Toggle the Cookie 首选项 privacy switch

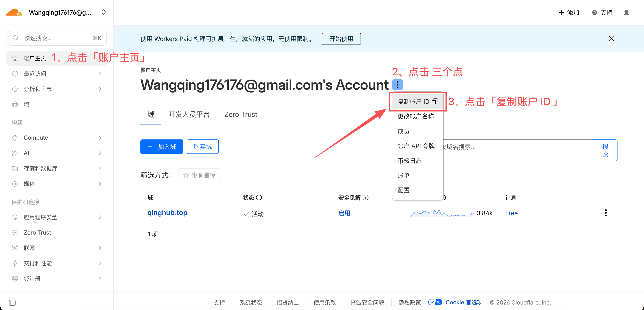pyautogui.click(x=435, y=302)
